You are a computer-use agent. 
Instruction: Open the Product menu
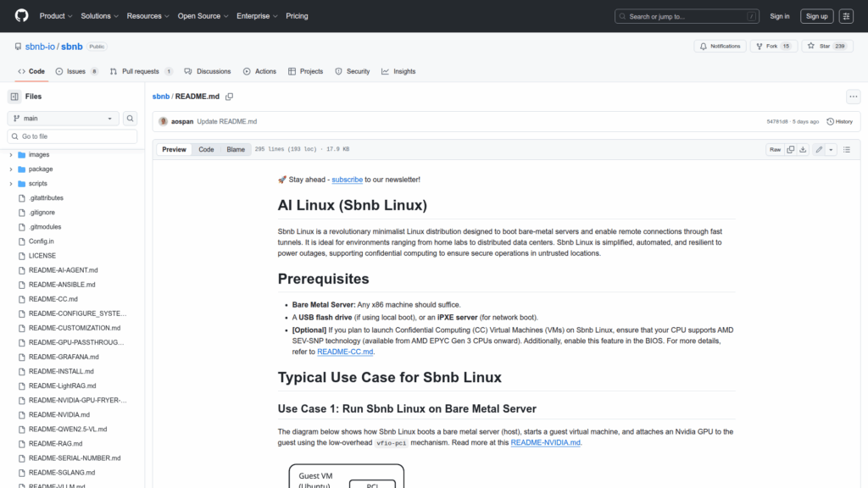click(x=56, y=16)
